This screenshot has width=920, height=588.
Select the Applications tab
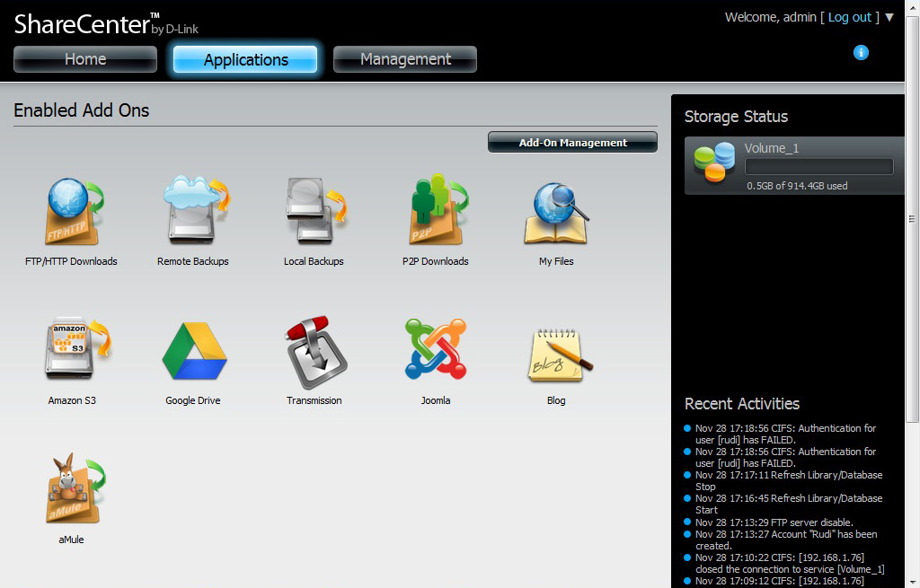click(x=245, y=59)
